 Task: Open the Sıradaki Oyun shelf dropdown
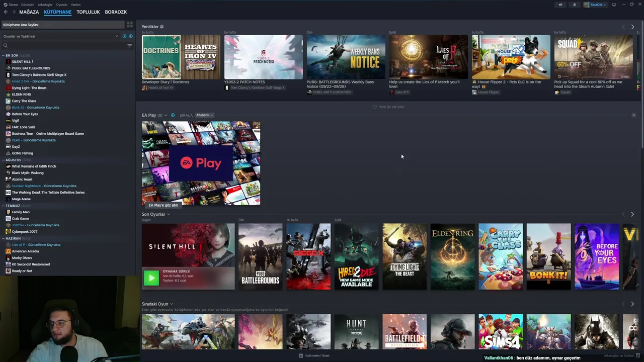pos(172,304)
